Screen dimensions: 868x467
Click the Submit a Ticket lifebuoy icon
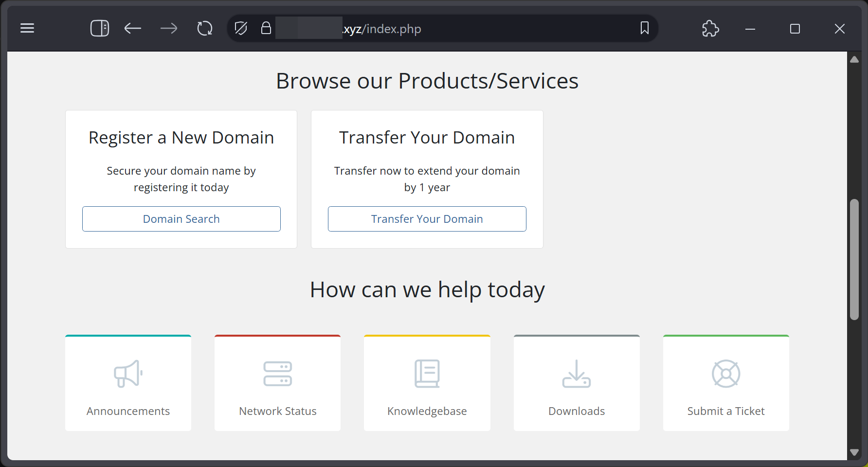click(726, 374)
